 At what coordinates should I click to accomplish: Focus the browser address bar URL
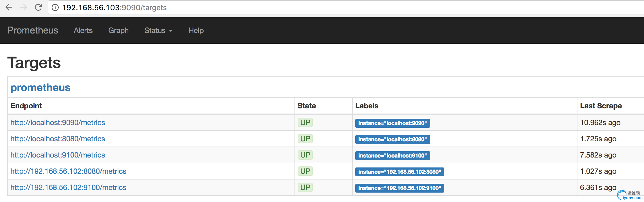click(x=210, y=8)
